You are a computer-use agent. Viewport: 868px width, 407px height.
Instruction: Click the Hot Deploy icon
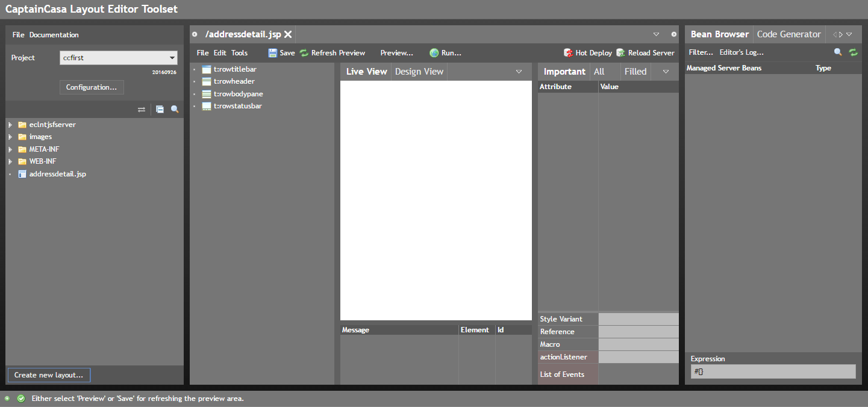click(568, 53)
